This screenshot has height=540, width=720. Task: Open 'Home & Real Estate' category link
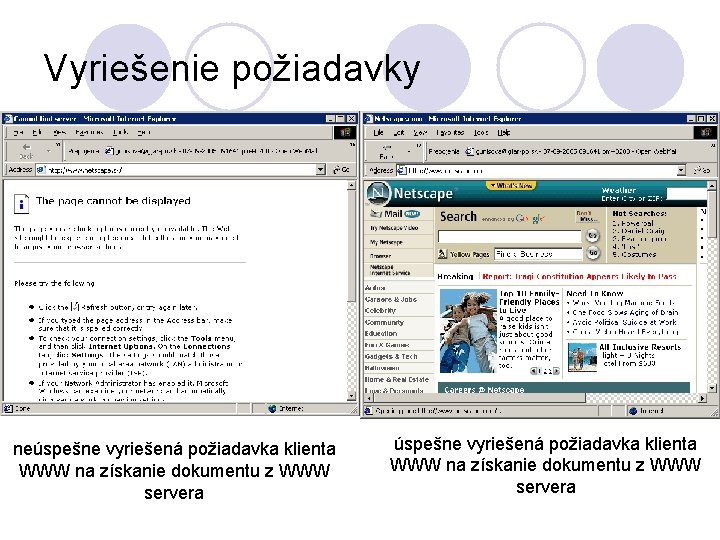[397, 379]
